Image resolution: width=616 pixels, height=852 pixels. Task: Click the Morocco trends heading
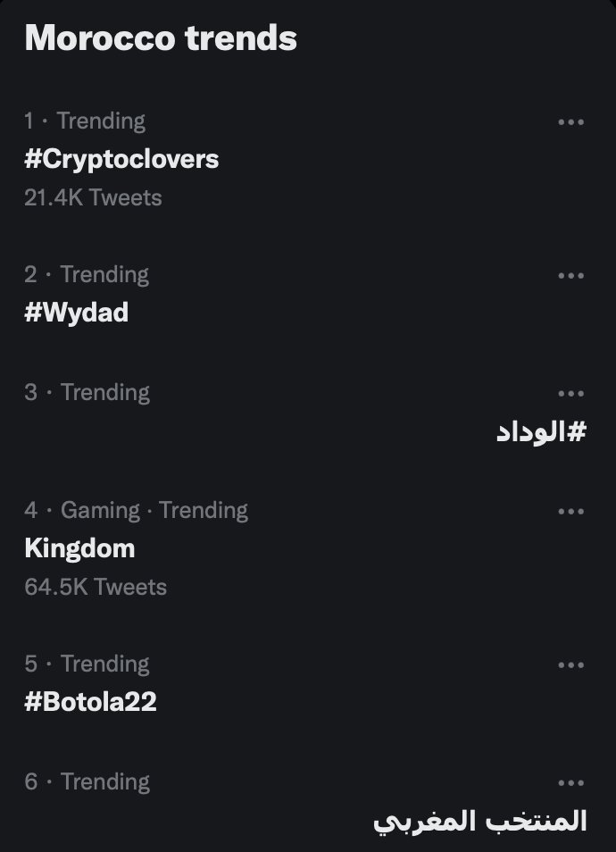(x=161, y=38)
